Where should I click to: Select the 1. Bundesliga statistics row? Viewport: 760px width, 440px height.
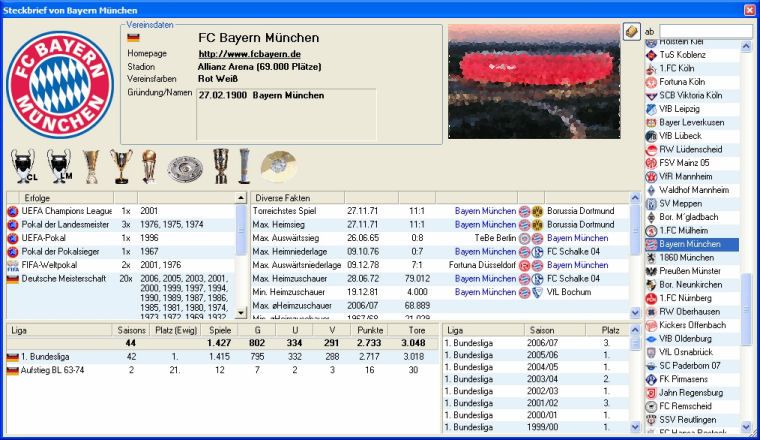point(222,357)
